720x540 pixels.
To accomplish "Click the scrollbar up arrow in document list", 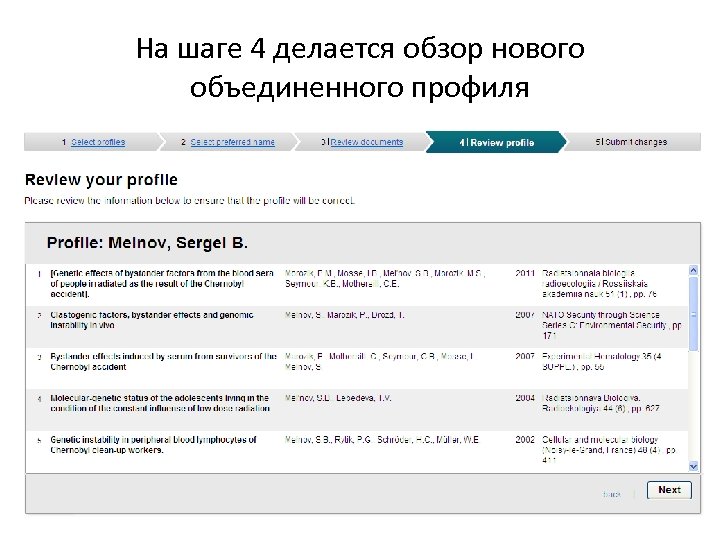I will (693, 270).
